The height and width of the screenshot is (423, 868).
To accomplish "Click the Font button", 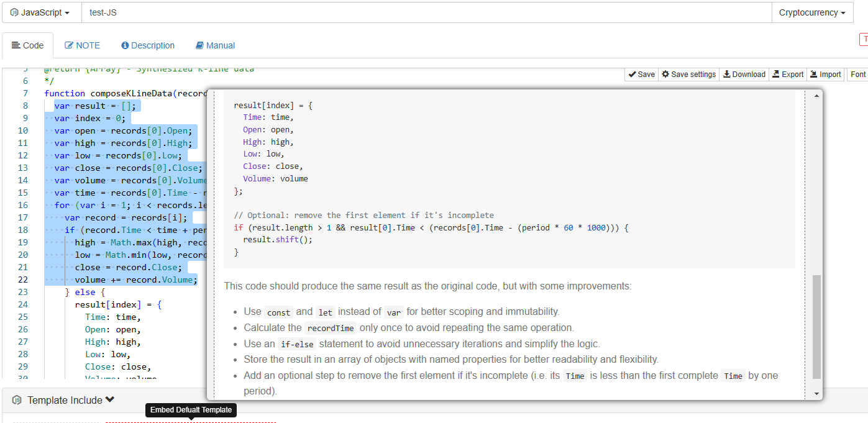I will (858, 75).
